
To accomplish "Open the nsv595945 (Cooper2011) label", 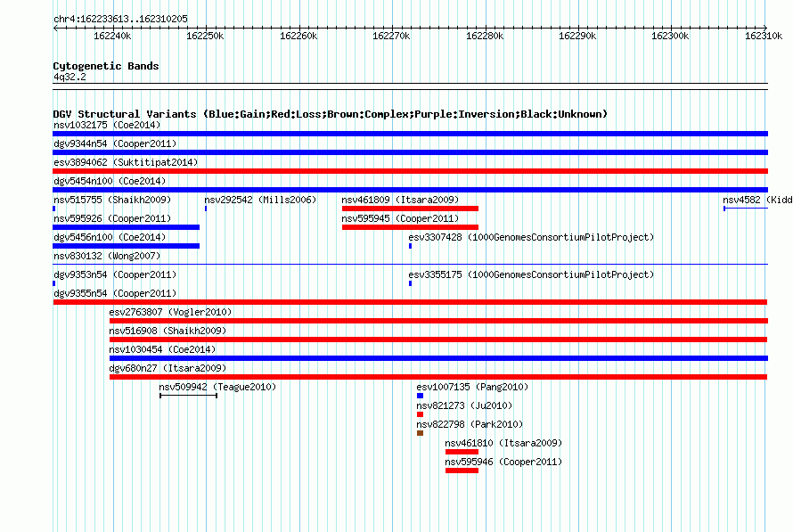I will click(x=400, y=218).
